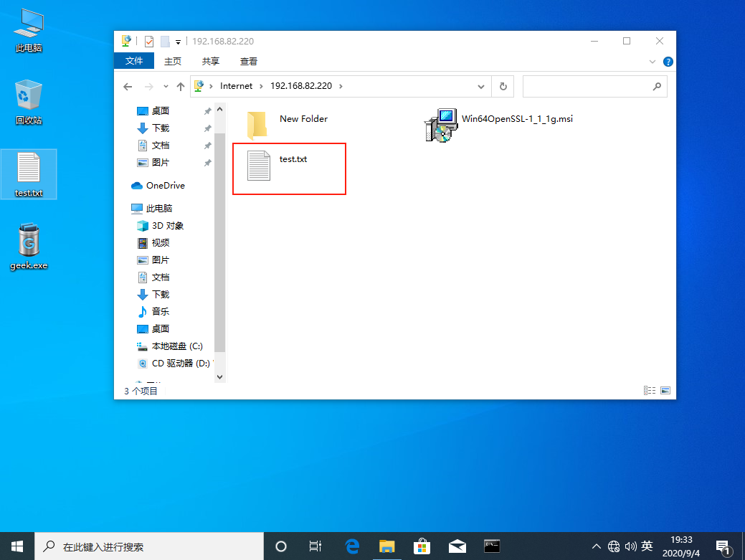Open the Customize Quick Access Toolbar dropdown
745x560 pixels.
178,42
